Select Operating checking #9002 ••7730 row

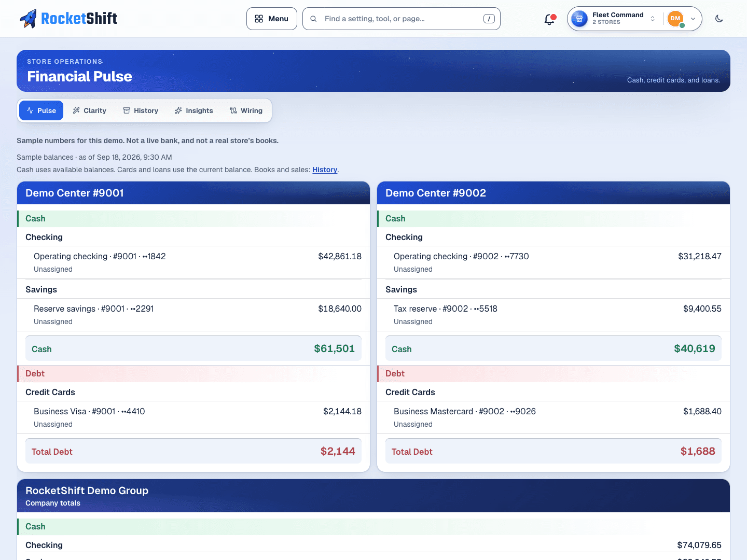coord(554,262)
